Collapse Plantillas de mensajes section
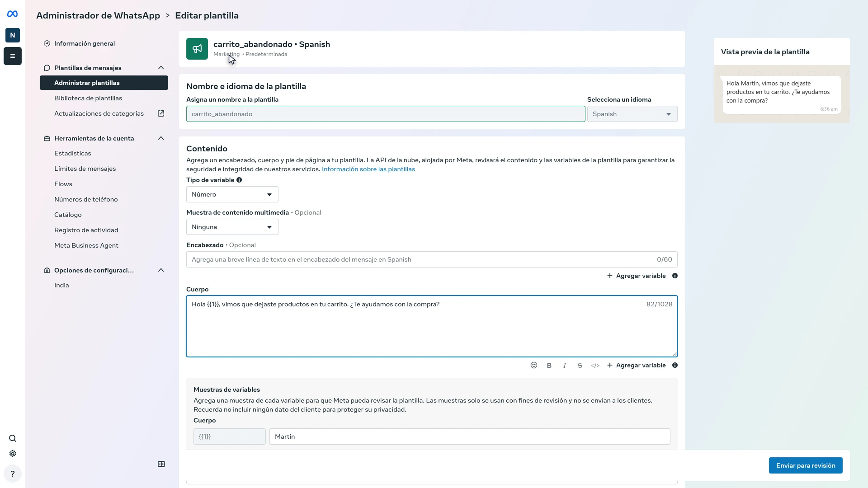The height and width of the screenshot is (488, 868). coord(161,68)
